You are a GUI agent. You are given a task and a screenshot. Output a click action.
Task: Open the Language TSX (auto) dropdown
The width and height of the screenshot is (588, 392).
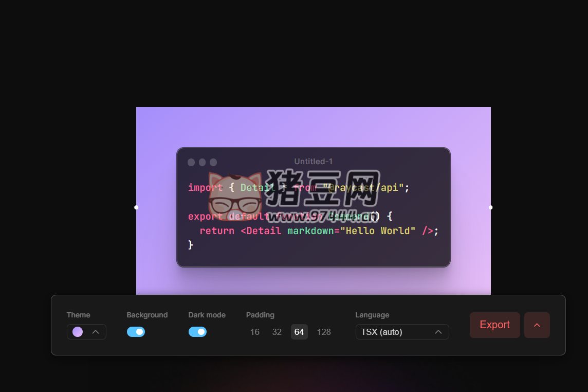[402, 332]
